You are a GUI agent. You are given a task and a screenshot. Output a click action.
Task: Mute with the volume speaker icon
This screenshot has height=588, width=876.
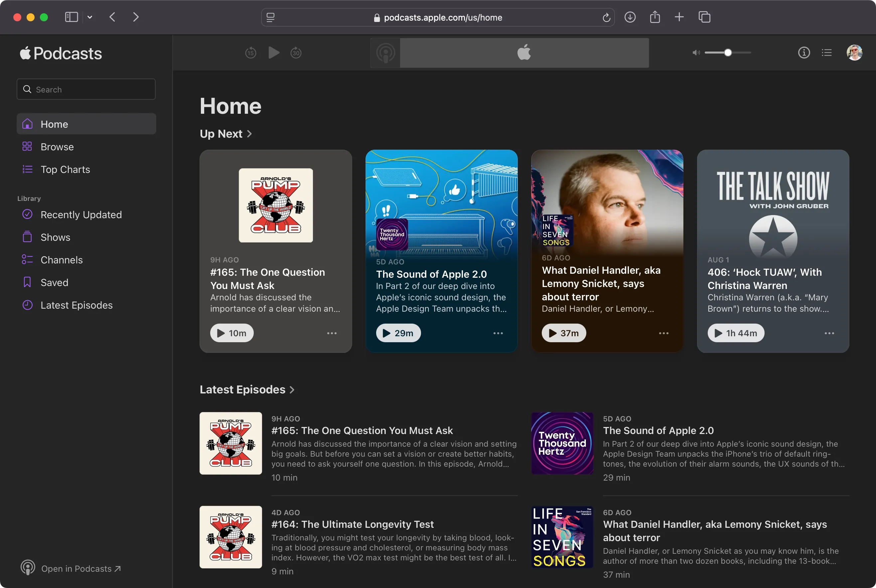[696, 53]
